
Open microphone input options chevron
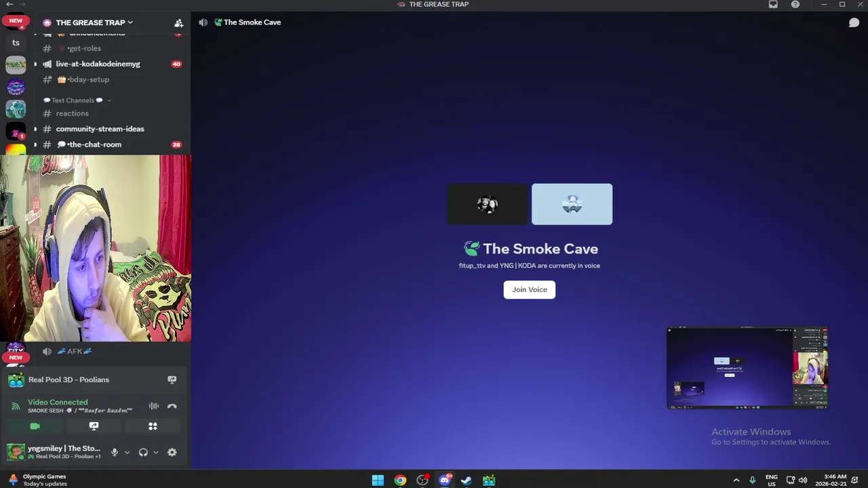click(126, 452)
